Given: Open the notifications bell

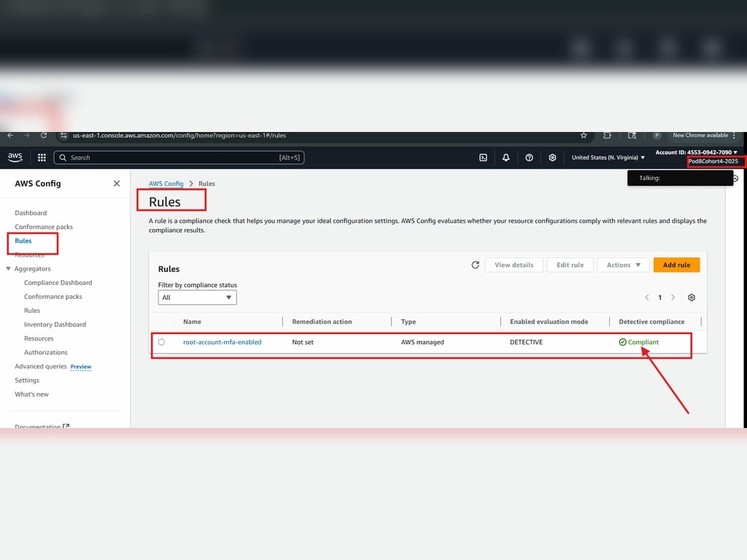Looking at the screenshot, I should tap(506, 157).
